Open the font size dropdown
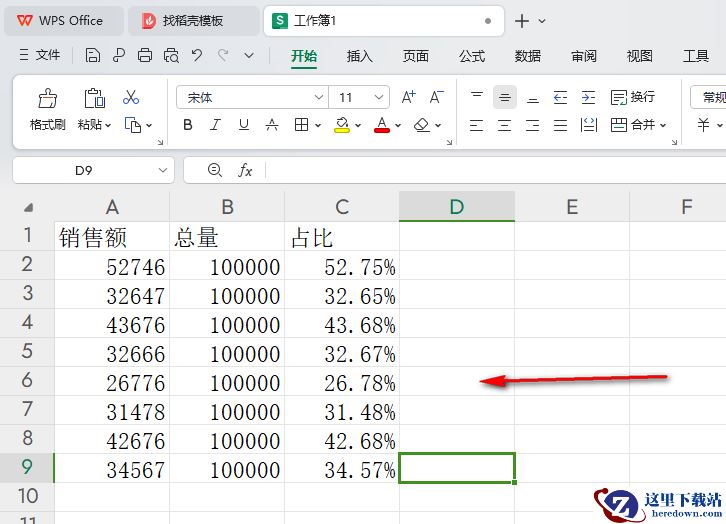726x524 pixels. coord(379,97)
